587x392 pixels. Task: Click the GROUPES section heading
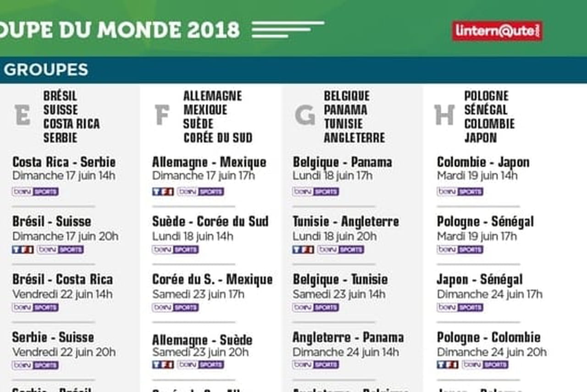pos(46,70)
